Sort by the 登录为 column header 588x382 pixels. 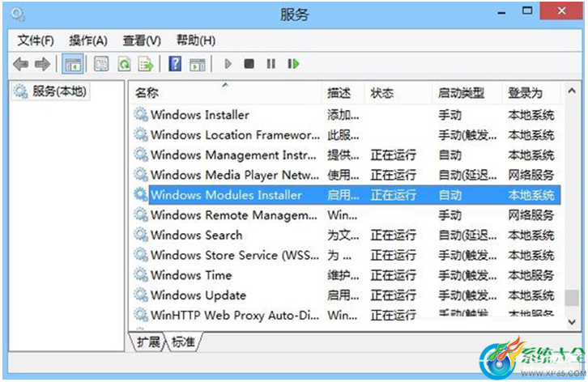[531, 92]
